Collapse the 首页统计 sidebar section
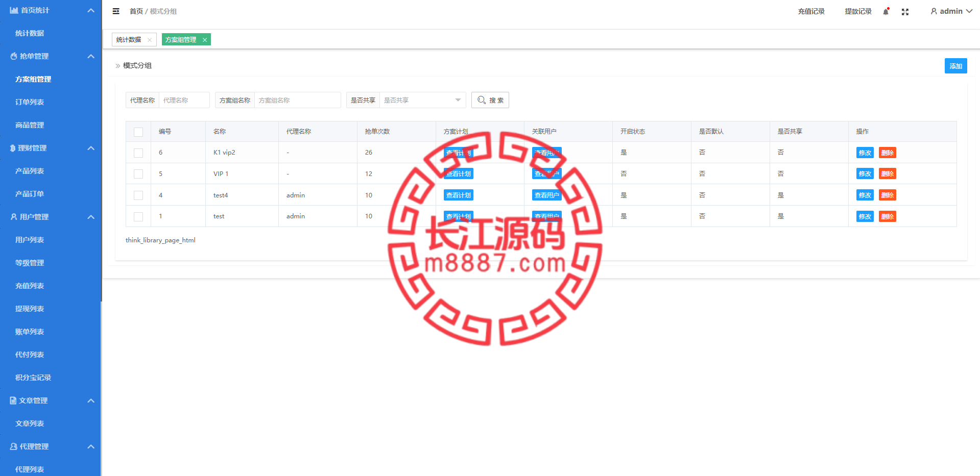 (x=91, y=10)
